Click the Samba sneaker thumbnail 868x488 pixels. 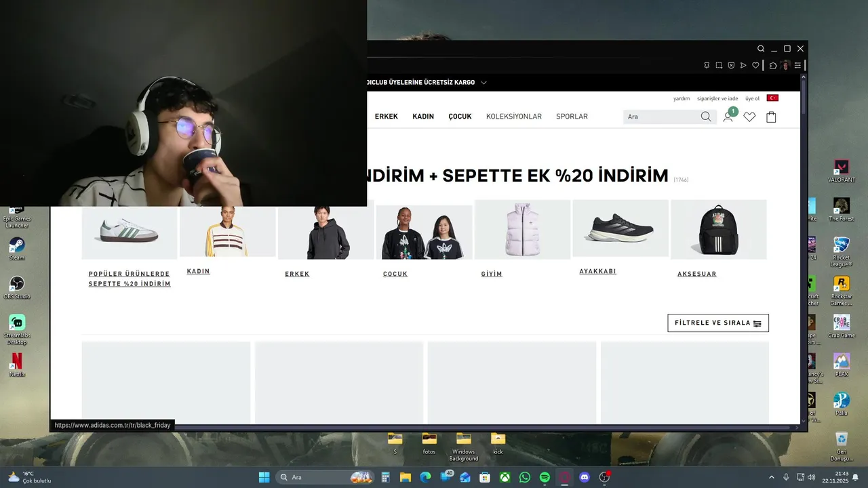pos(130,232)
